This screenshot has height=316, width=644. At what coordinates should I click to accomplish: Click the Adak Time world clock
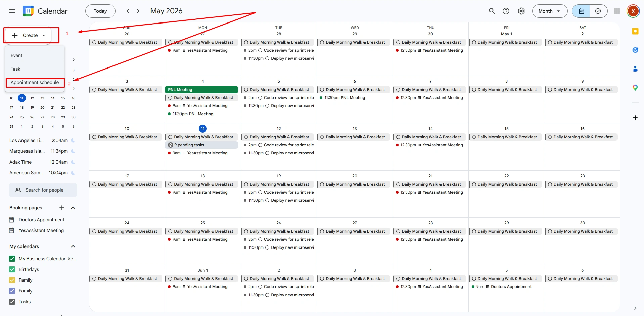pyautogui.click(x=42, y=162)
